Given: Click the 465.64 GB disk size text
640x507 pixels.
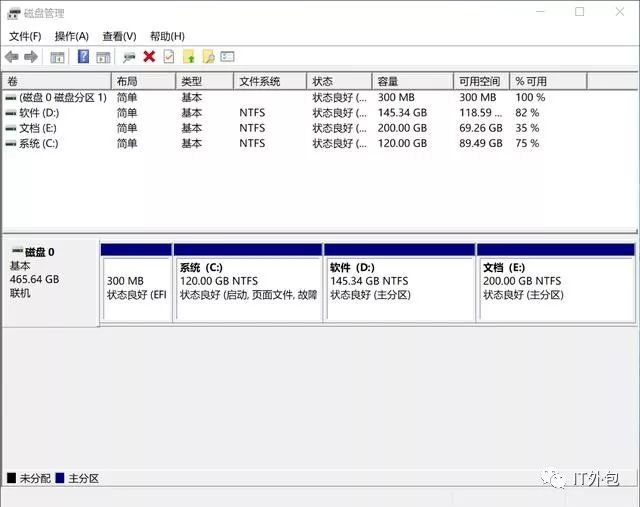Looking at the screenshot, I should [x=34, y=280].
